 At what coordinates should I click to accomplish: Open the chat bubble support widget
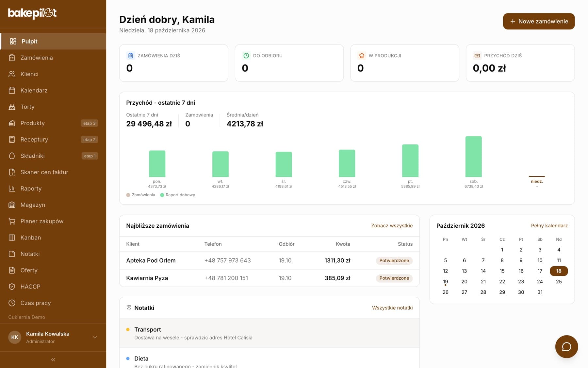point(566,346)
